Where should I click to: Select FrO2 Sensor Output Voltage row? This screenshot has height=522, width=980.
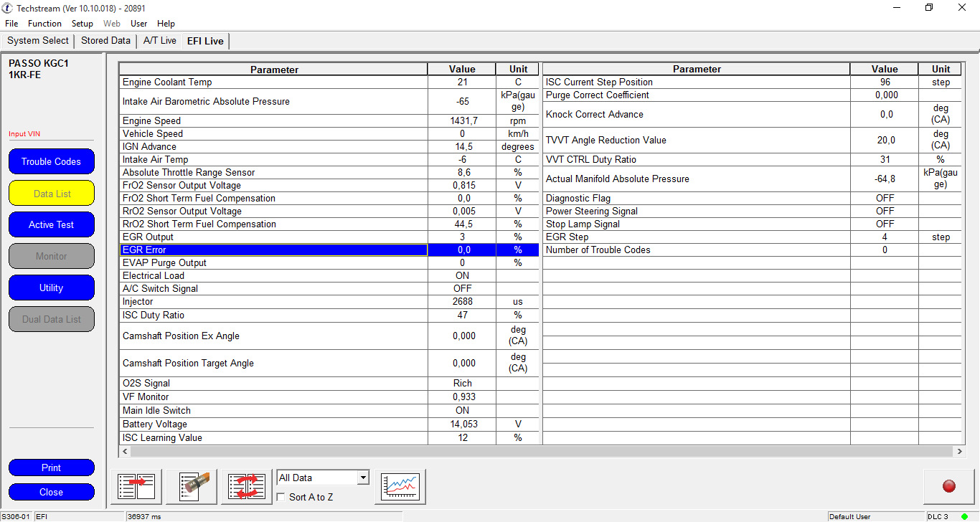pos(329,186)
